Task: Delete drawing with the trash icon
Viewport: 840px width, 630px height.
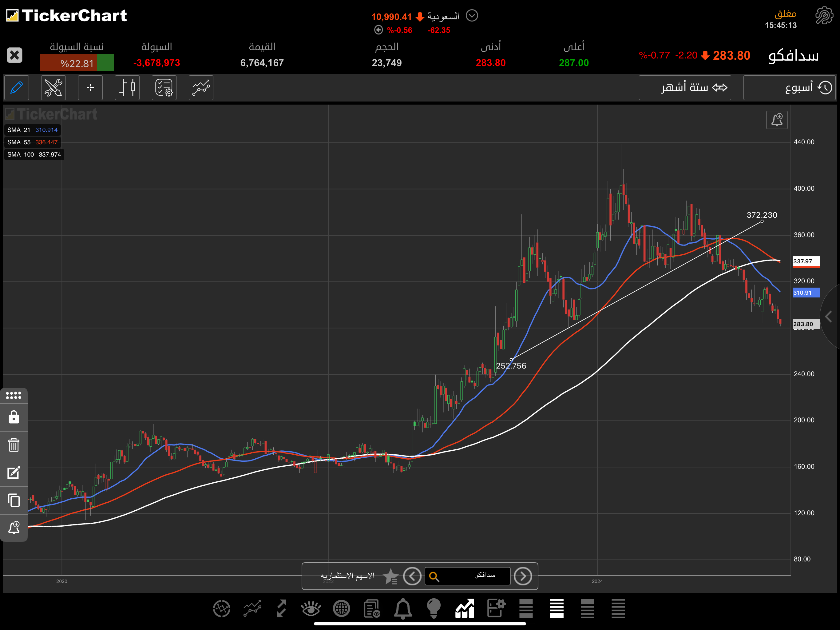Action: [14, 445]
